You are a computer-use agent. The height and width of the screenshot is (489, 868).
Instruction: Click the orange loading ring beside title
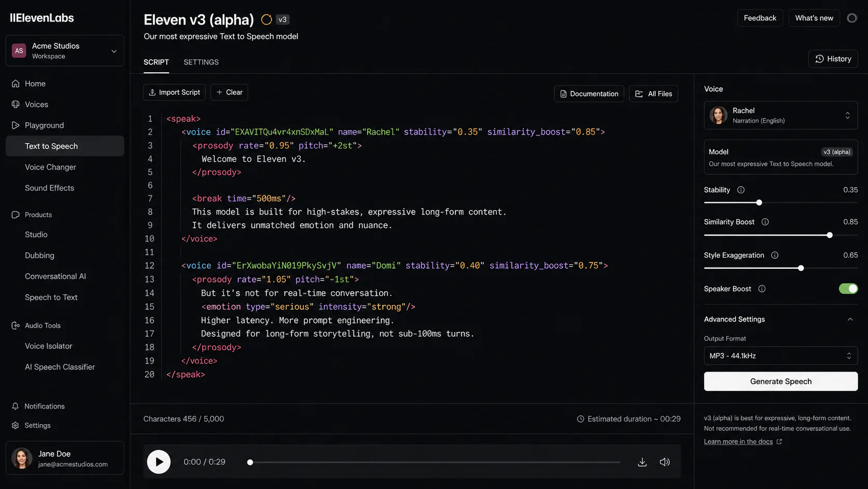tap(266, 20)
